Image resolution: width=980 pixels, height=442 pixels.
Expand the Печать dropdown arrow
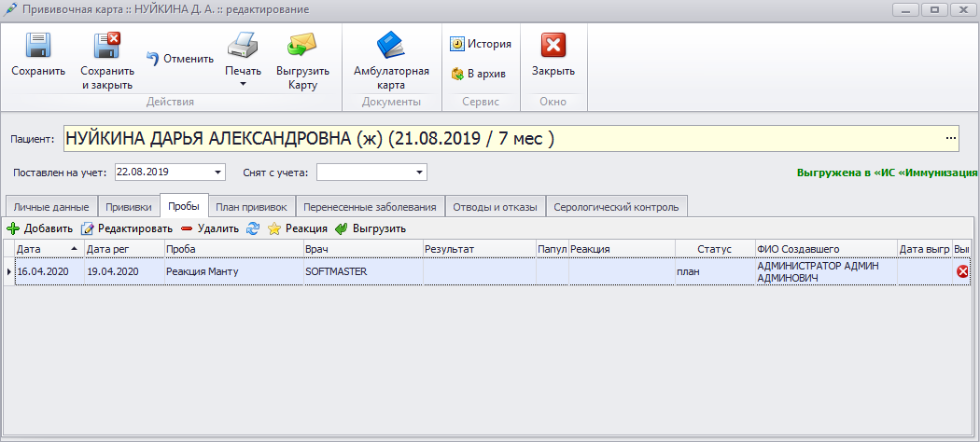[243, 85]
